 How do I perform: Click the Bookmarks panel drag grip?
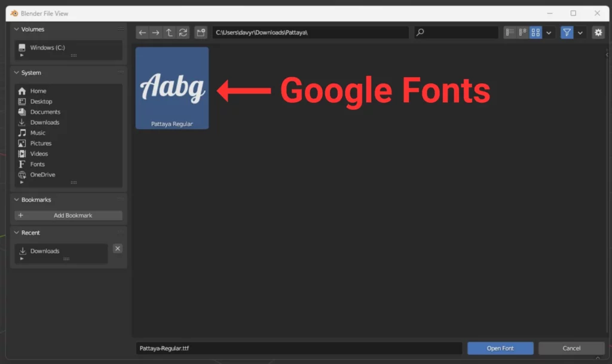pyautogui.click(x=121, y=200)
